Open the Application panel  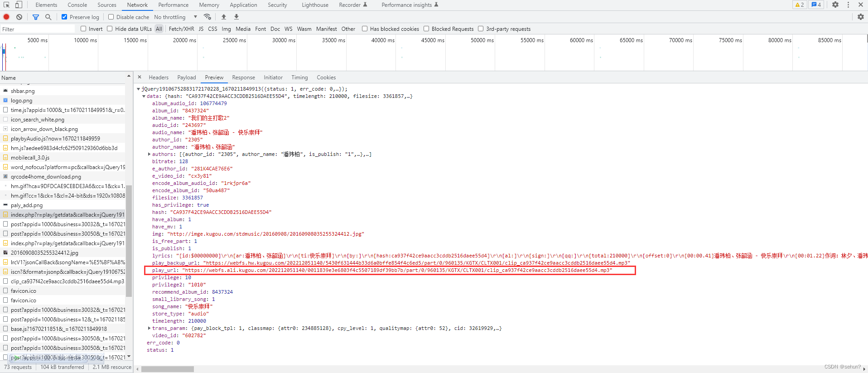243,5
